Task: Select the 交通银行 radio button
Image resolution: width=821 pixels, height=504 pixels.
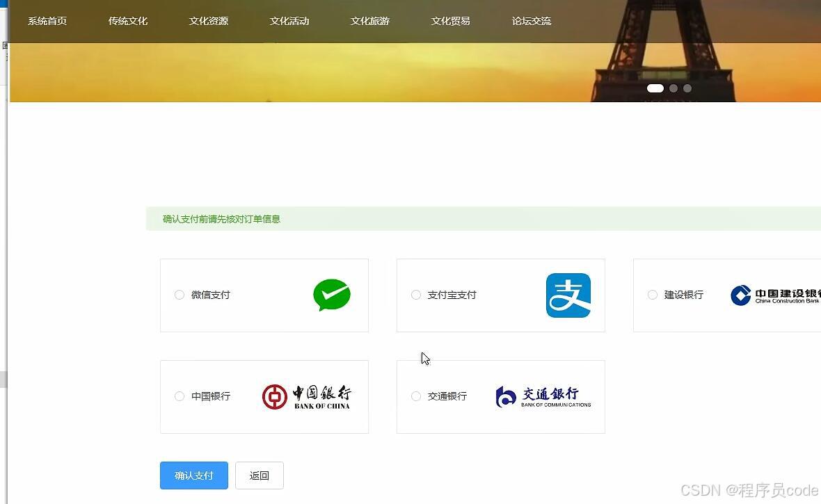Action: click(416, 396)
